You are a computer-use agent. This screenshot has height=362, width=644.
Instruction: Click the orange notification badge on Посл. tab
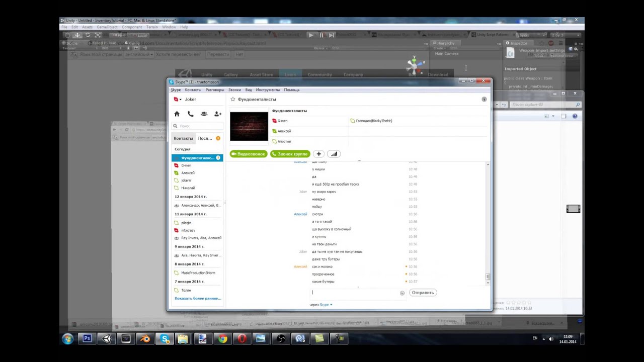[218, 138]
